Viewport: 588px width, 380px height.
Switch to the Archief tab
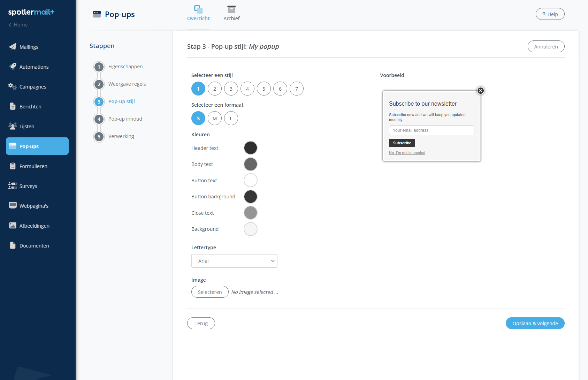tap(231, 14)
